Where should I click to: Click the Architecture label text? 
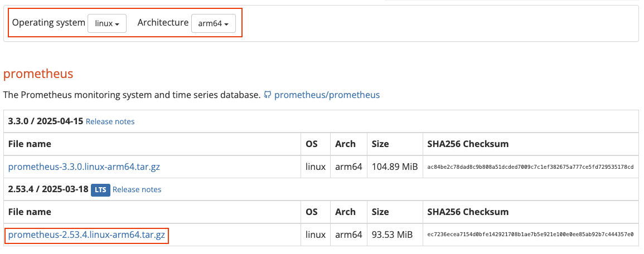163,23
